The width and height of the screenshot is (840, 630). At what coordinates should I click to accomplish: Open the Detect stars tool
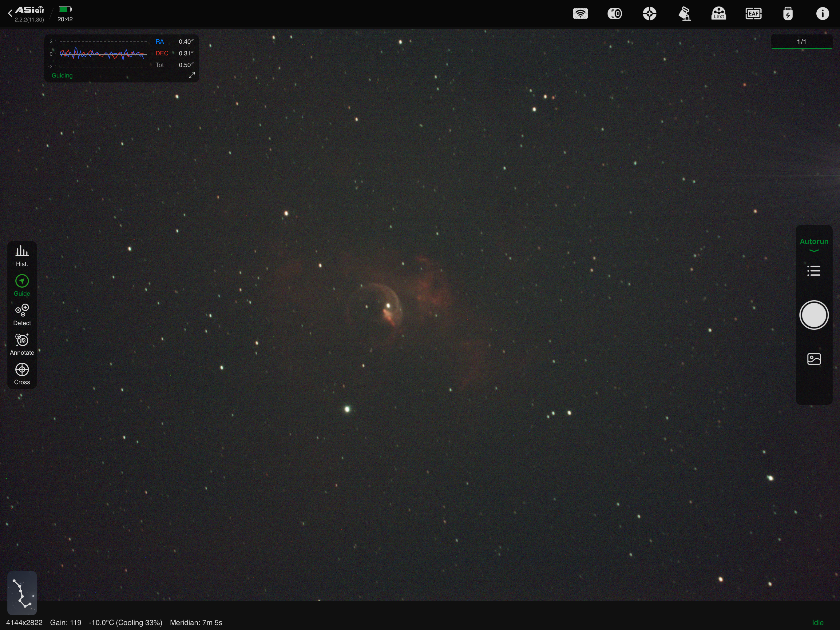tap(22, 315)
